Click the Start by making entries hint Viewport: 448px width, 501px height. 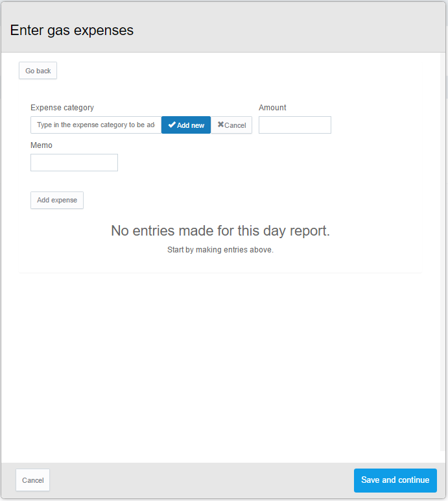tap(220, 250)
